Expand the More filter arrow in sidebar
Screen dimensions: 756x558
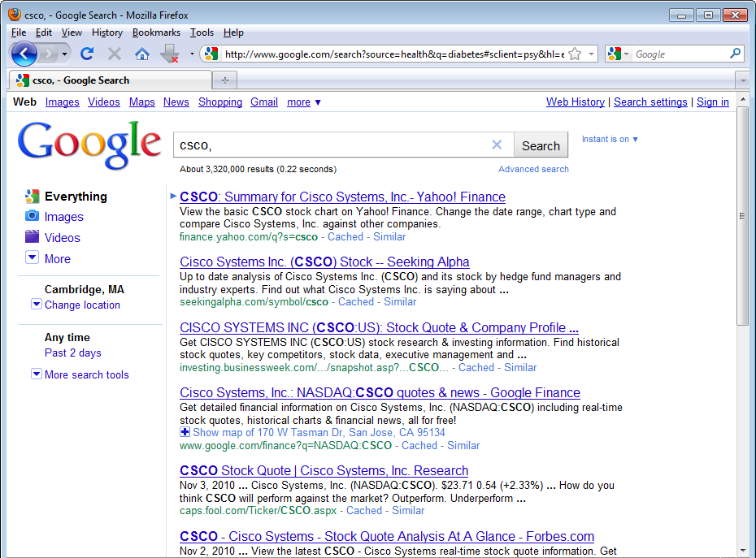point(32,257)
